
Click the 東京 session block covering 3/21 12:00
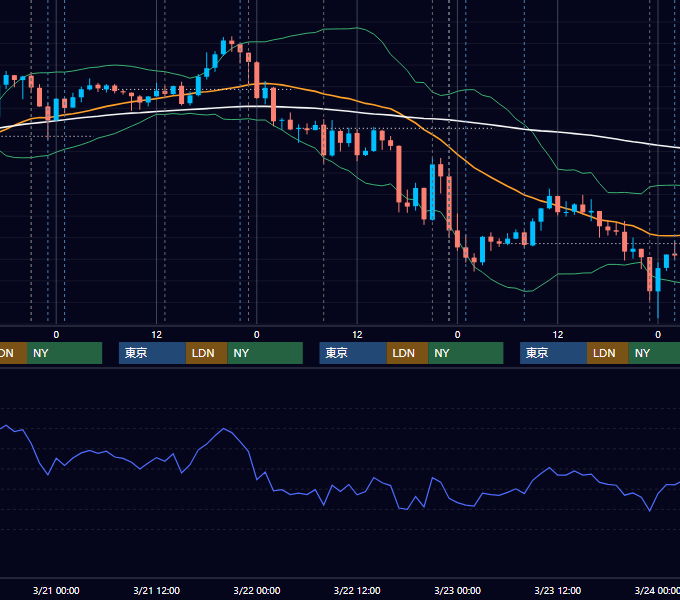point(152,353)
